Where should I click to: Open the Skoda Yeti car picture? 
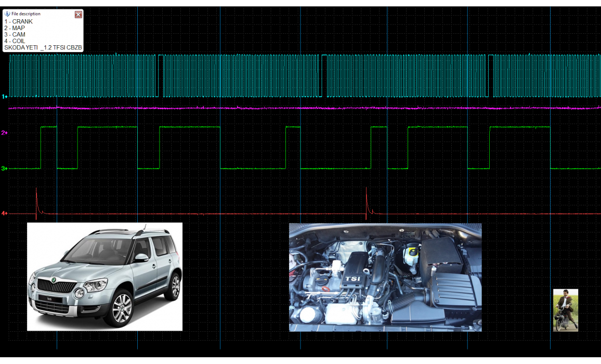[x=104, y=277]
